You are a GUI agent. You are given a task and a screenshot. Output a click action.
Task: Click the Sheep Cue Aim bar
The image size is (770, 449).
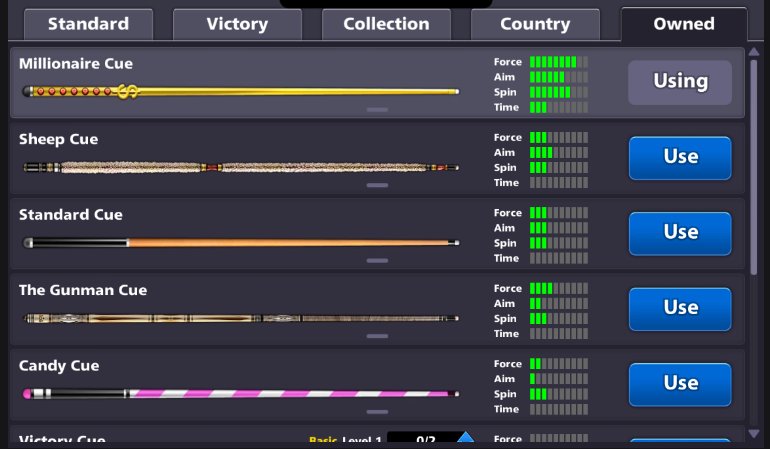click(x=559, y=153)
